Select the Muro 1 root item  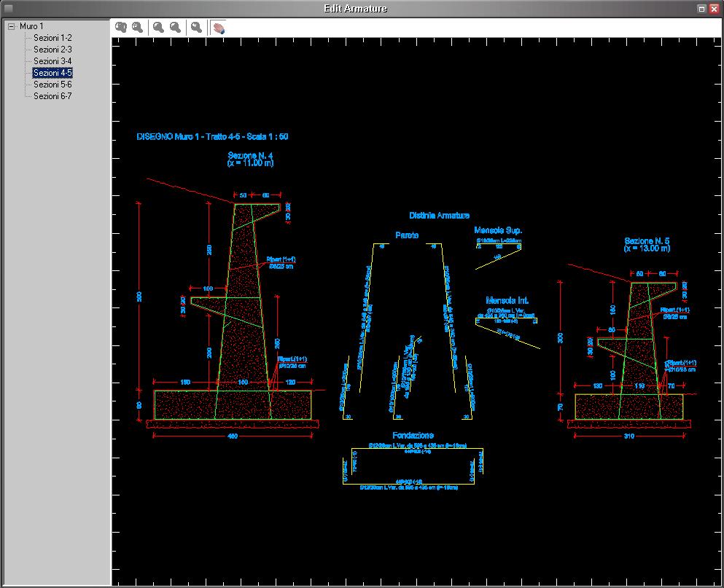[31, 26]
